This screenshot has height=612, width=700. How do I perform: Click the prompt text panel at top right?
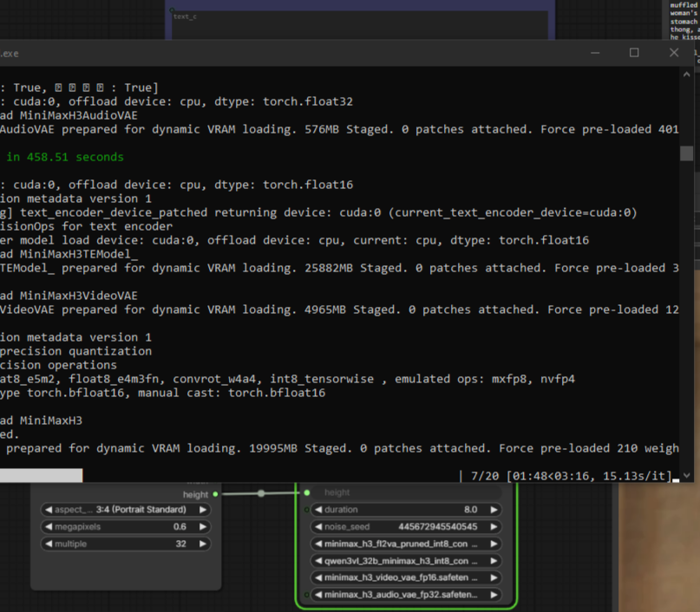coord(684,20)
